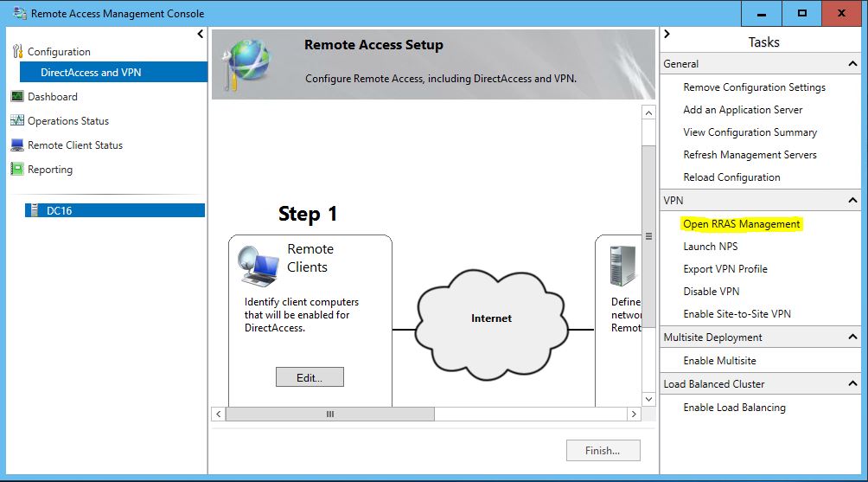Viewport: 868px width, 482px height.
Task: Select the DC16 server entry
Action: [x=115, y=210]
